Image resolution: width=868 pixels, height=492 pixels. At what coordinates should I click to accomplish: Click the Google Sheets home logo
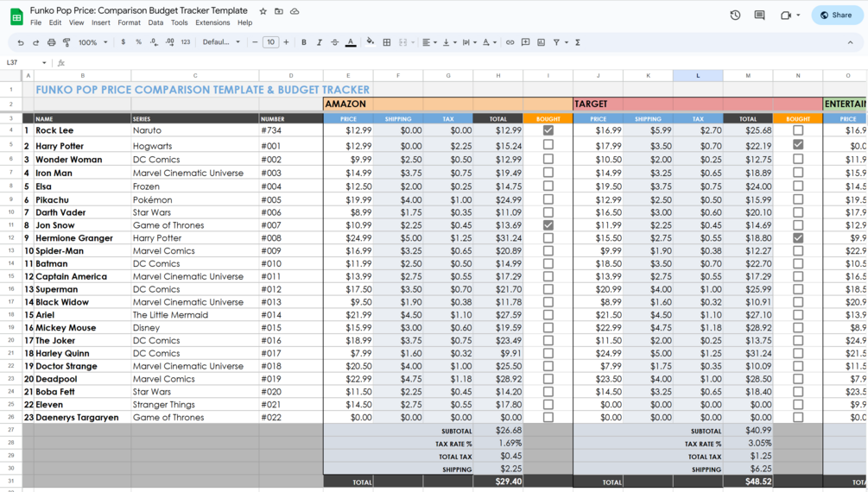click(16, 16)
